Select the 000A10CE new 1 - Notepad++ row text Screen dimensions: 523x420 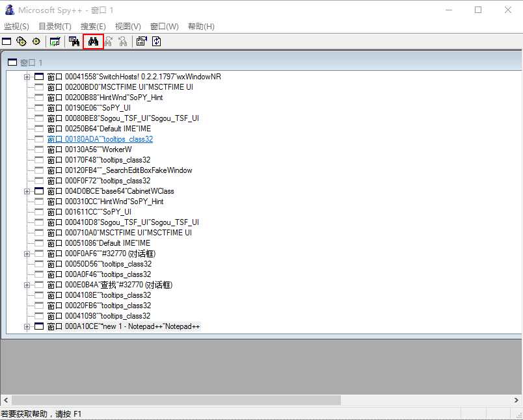124,326
